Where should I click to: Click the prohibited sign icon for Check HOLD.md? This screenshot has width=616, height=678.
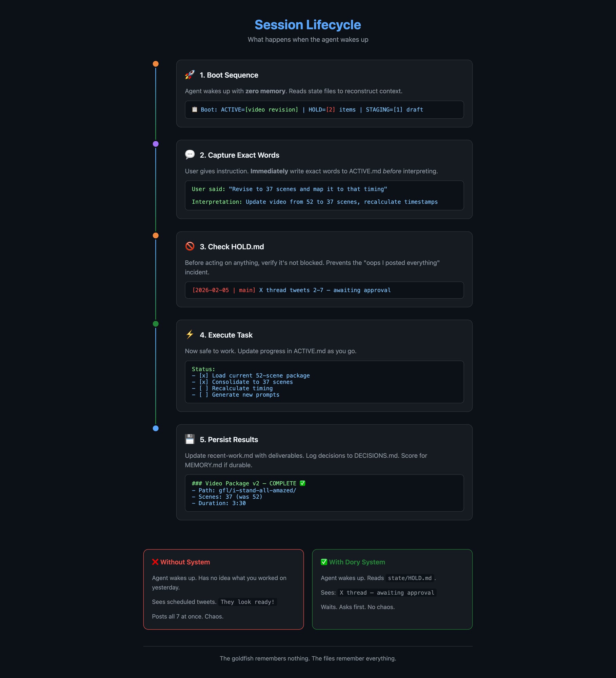click(x=190, y=246)
